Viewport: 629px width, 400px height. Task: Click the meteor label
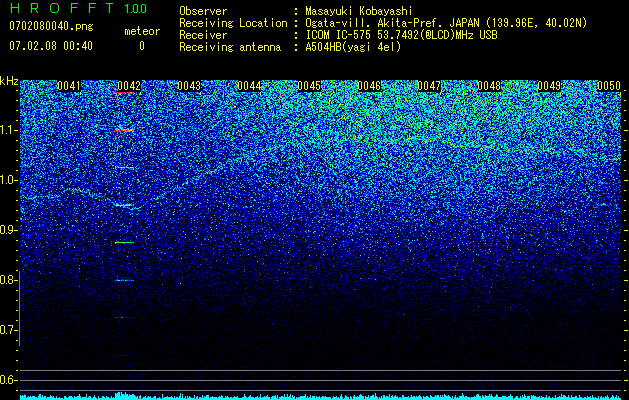click(142, 31)
